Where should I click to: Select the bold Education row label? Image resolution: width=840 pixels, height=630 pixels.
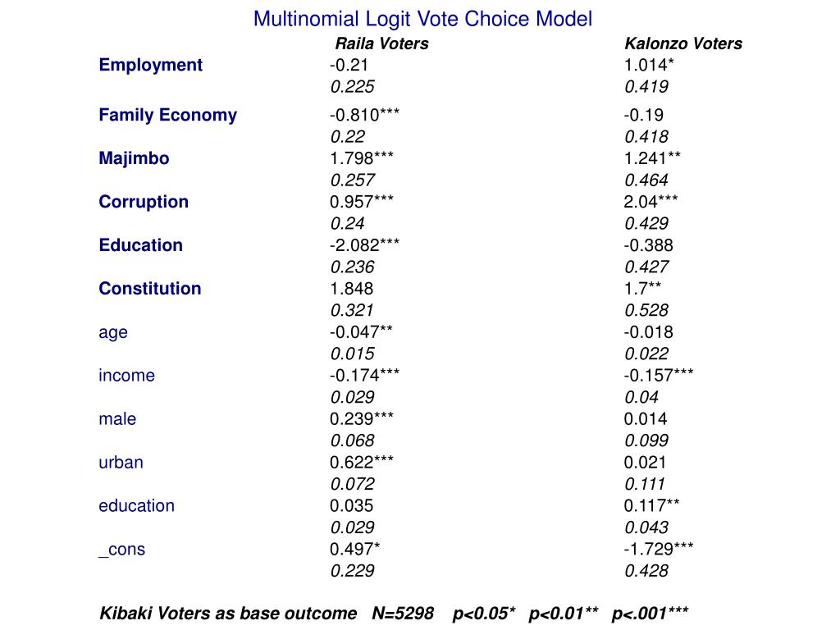pyautogui.click(x=141, y=244)
